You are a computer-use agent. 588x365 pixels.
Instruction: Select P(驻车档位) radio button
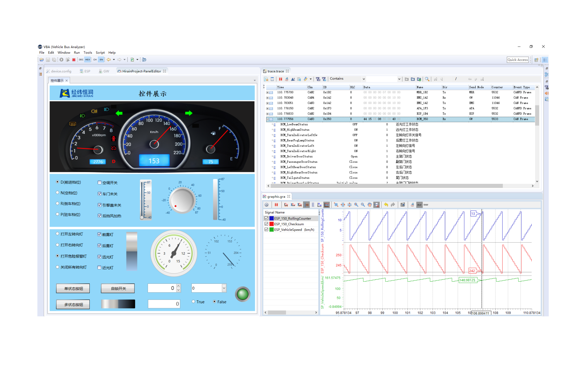pos(57,214)
